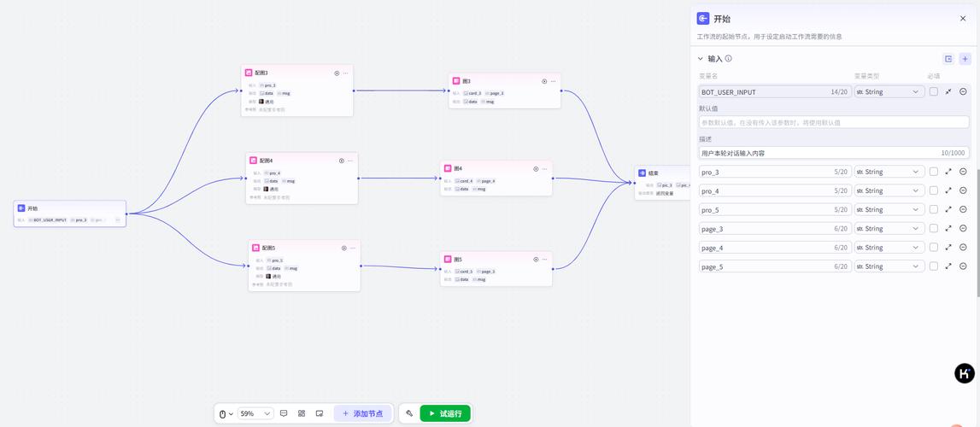Open the debug tool icon beside 试运行
The height and width of the screenshot is (427, 980).
(409, 413)
